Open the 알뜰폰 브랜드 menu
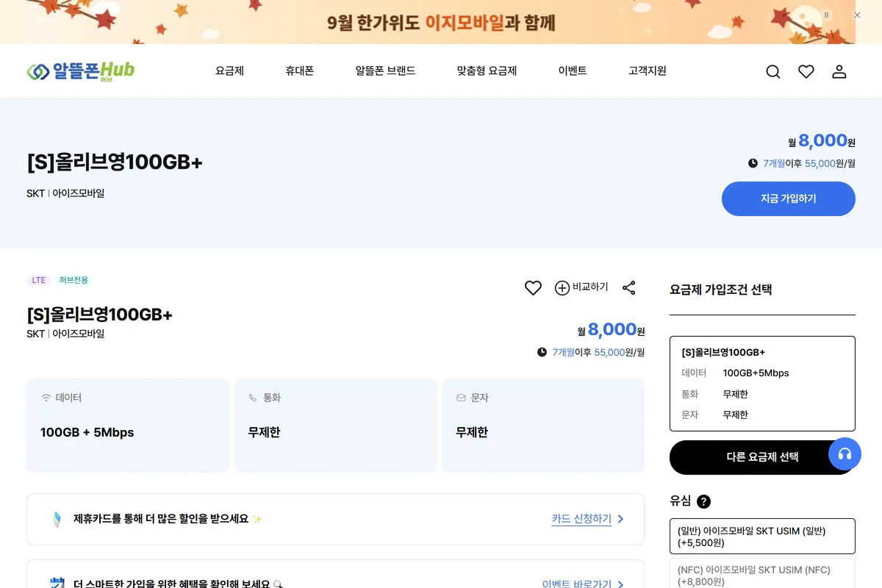The image size is (882, 588). [385, 71]
